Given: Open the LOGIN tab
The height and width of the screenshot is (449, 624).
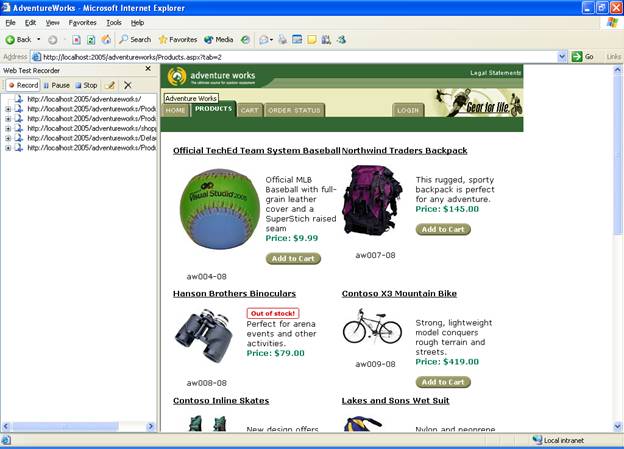Looking at the screenshot, I should pos(408,110).
